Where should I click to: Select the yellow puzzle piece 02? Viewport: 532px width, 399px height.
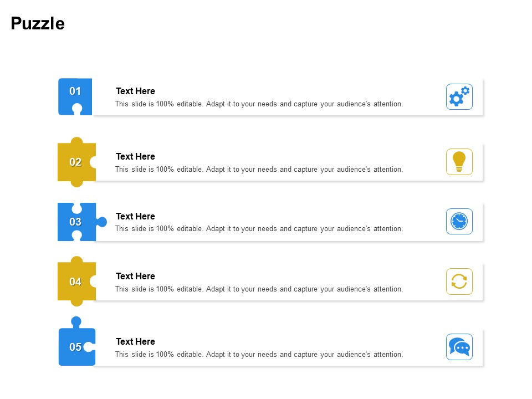click(76, 162)
